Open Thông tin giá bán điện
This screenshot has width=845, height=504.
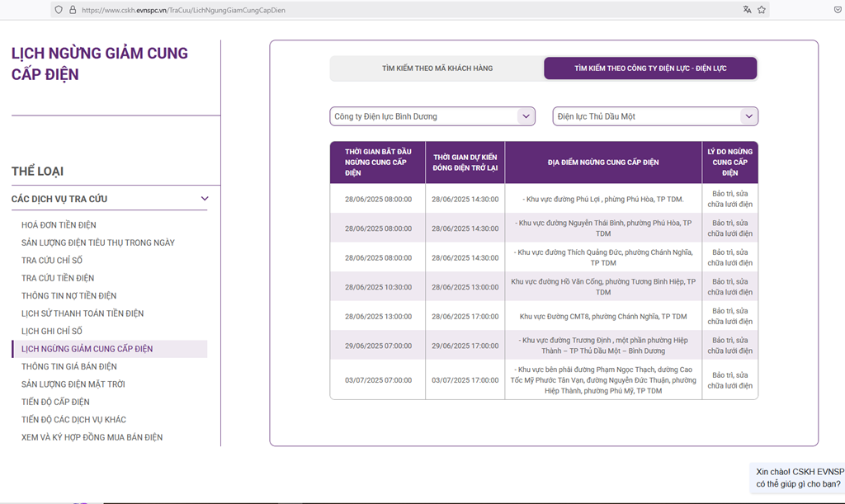coord(69,367)
